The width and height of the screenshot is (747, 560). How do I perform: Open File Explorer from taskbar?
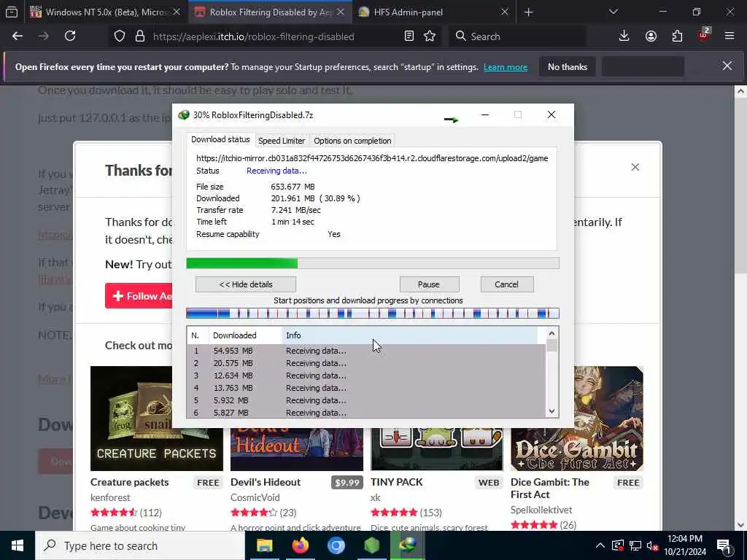click(264, 545)
